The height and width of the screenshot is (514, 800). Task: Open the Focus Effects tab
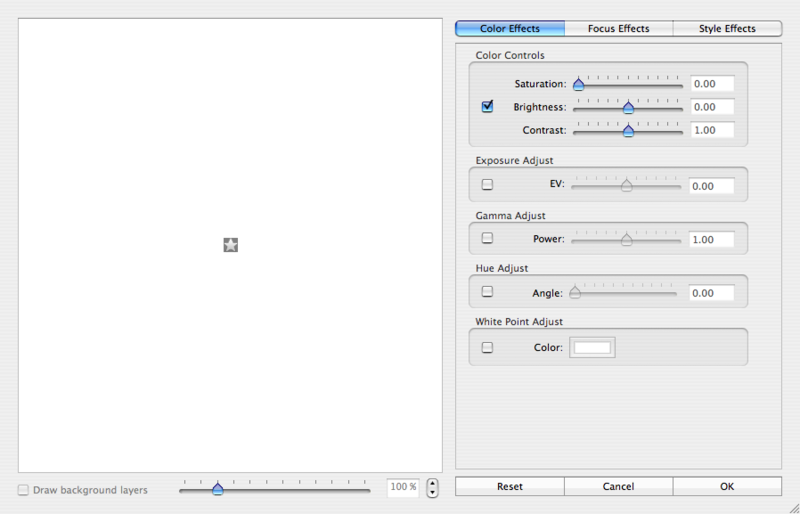(618, 29)
